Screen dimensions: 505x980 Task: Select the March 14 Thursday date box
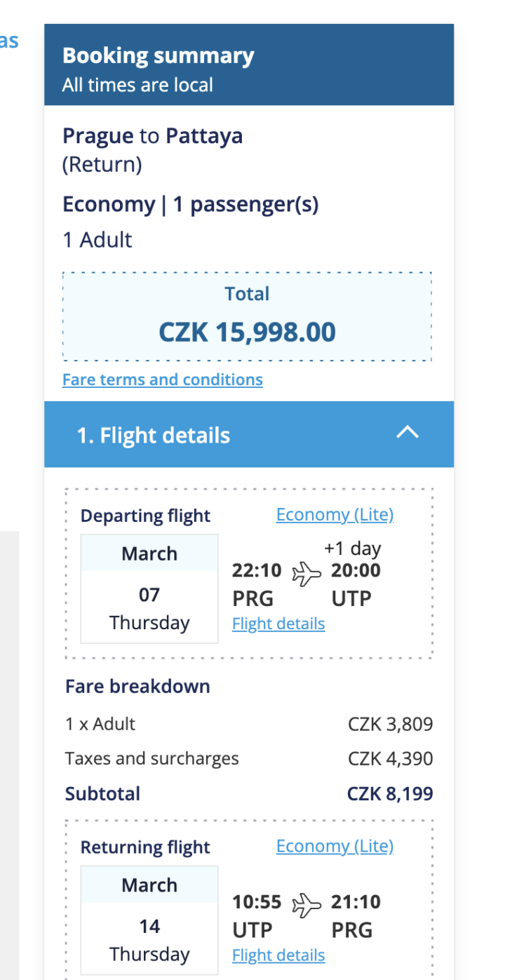(149, 920)
